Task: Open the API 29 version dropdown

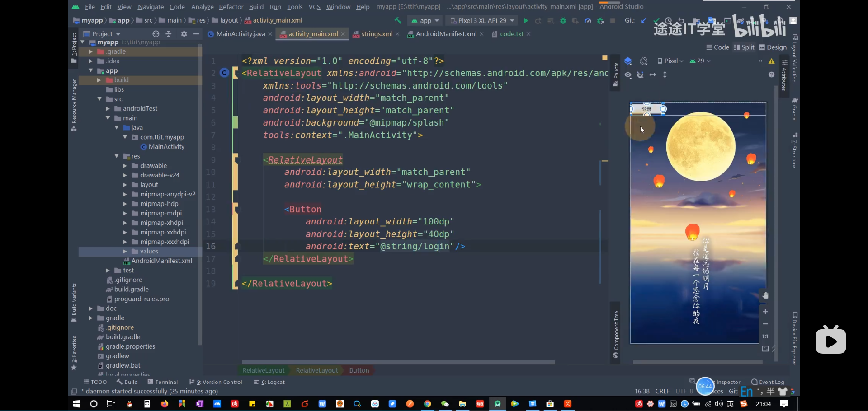Action: tap(700, 61)
